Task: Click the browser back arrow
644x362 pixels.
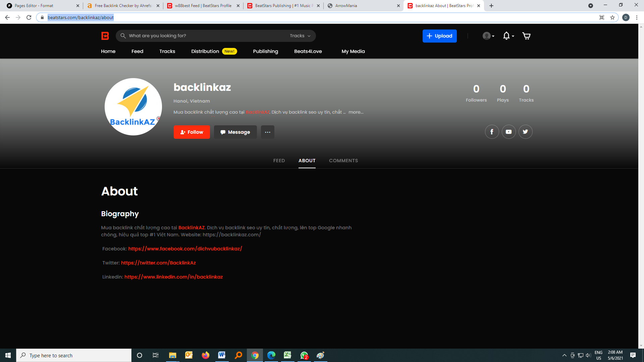Action: [7, 17]
